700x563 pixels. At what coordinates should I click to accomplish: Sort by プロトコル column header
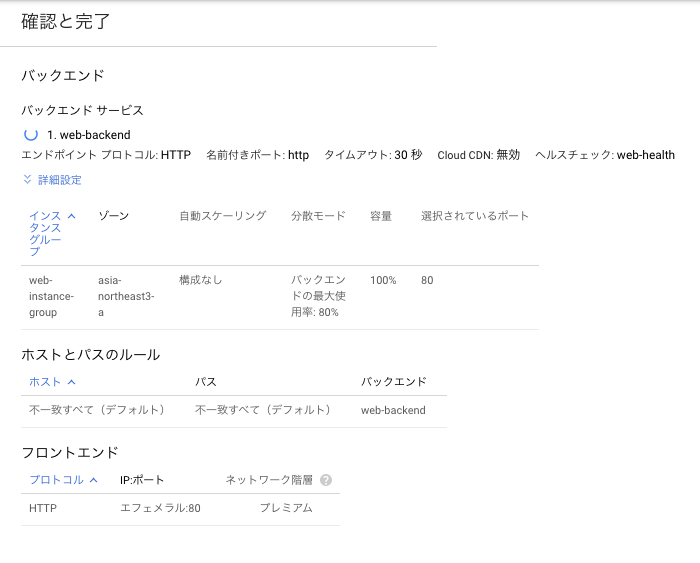point(56,480)
